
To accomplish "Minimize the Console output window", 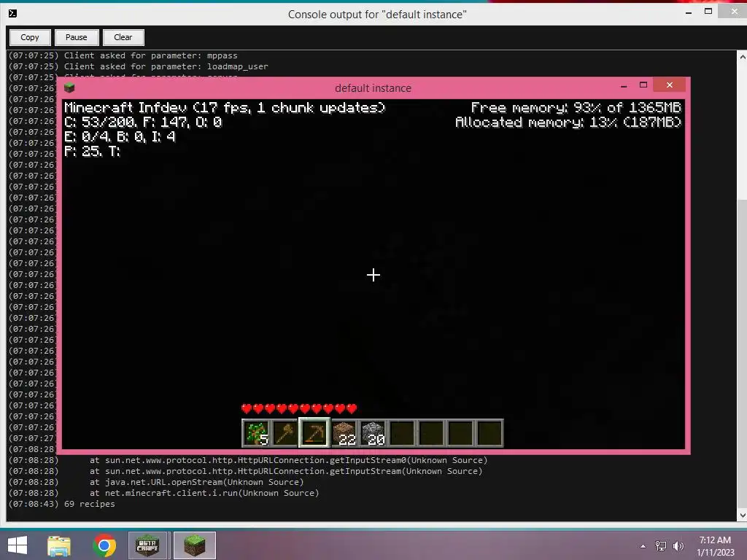I will pyautogui.click(x=689, y=12).
